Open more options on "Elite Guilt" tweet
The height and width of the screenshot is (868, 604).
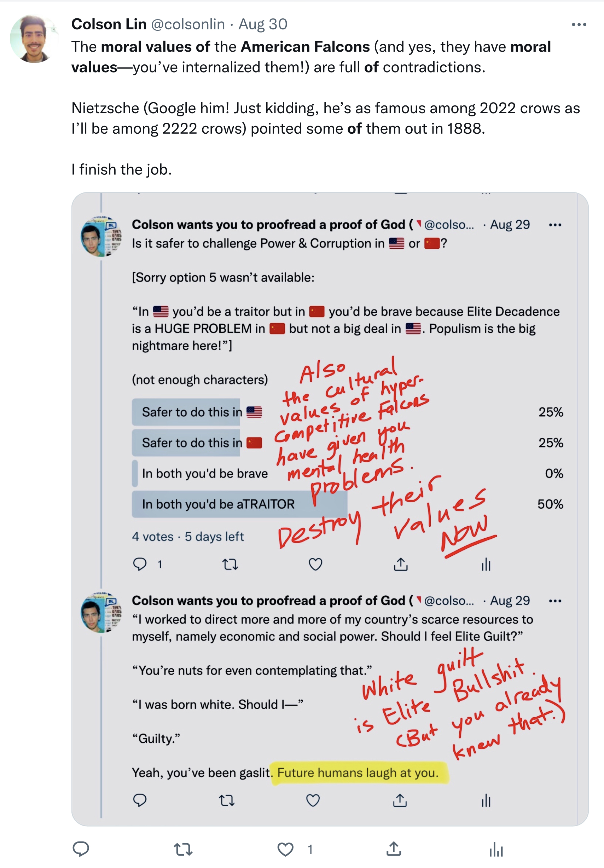click(x=555, y=601)
